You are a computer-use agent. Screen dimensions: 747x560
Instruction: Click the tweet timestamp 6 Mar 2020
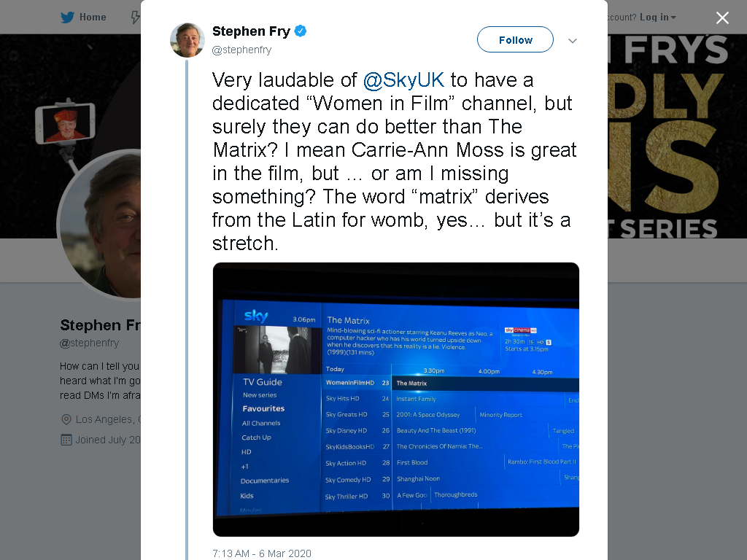tap(262, 553)
